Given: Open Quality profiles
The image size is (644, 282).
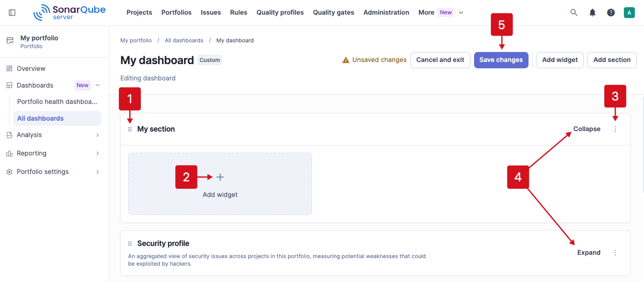Looking at the screenshot, I should (280, 12).
